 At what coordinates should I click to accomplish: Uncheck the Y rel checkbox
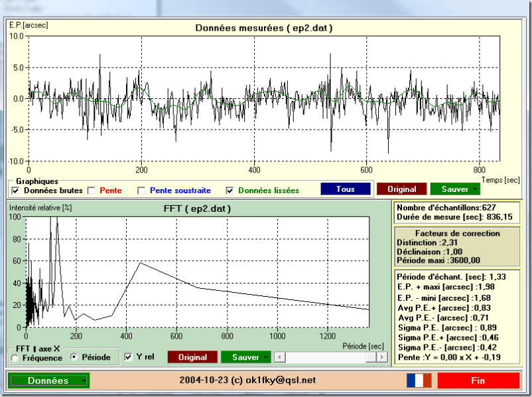[129, 357]
